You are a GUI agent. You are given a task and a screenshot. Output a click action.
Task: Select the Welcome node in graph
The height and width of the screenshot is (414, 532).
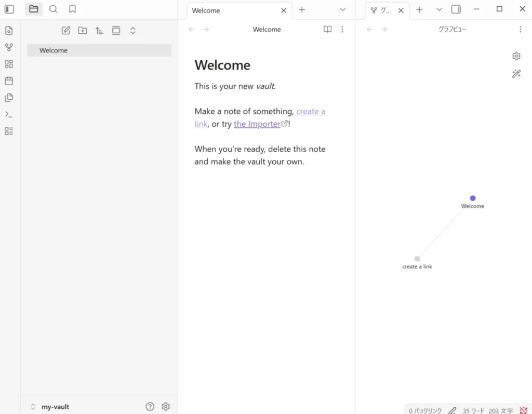pyautogui.click(x=473, y=198)
